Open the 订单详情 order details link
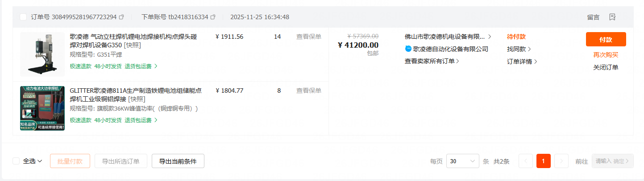This screenshot has width=644, height=181. click(522, 62)
